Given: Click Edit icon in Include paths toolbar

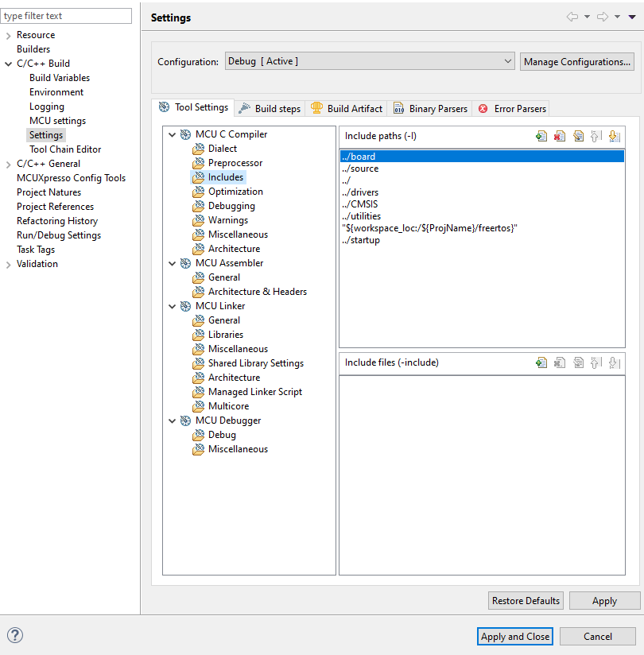Looking at the screenshot, I should coord(578,136).
